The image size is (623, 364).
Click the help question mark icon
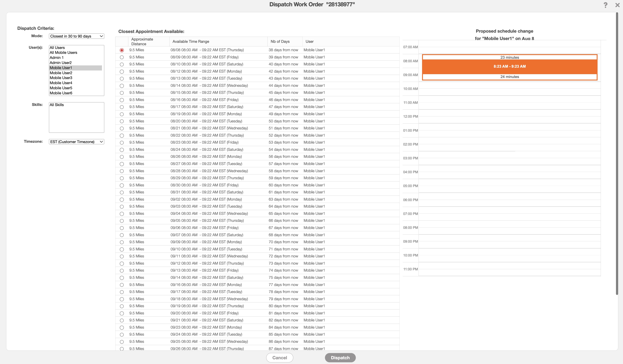605,5
